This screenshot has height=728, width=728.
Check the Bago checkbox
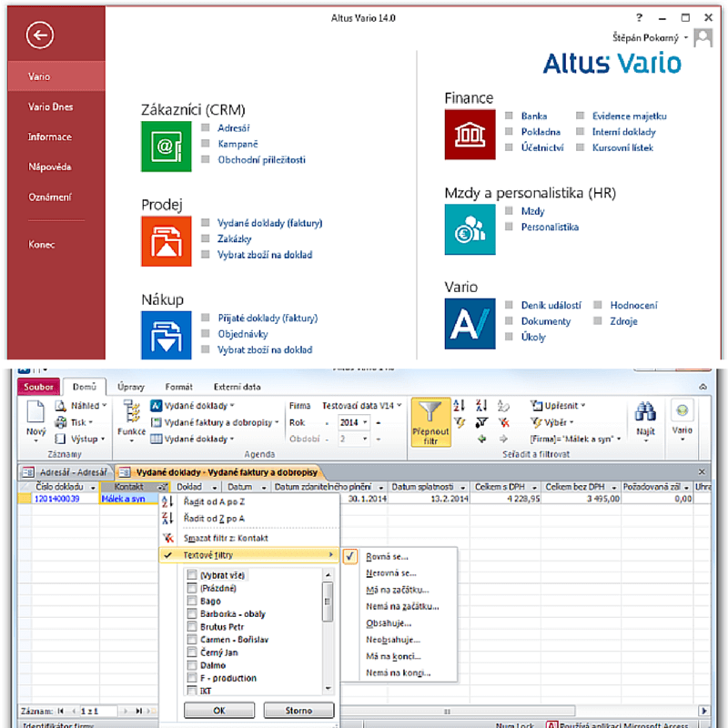click(192, 601)
